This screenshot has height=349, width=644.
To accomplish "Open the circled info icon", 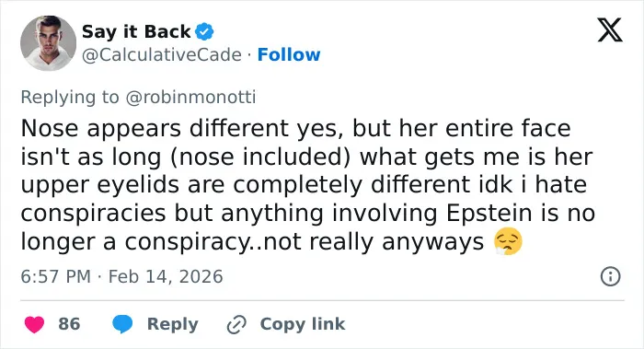I will click(x=610, y=276).
